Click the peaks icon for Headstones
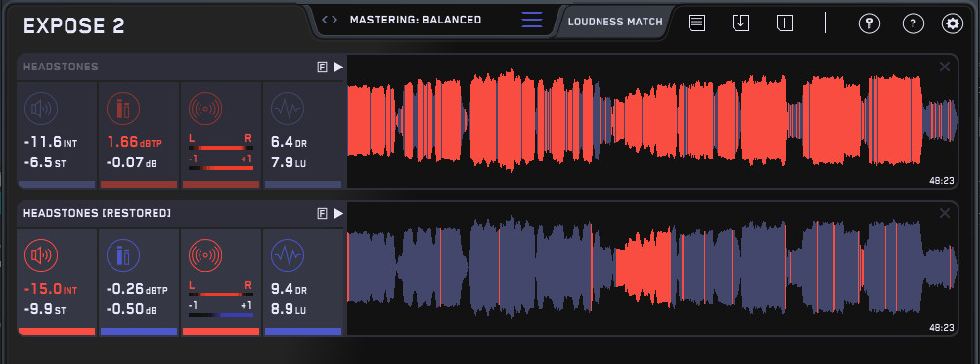Viewport: 980px width, 364px height. point(123,109)
